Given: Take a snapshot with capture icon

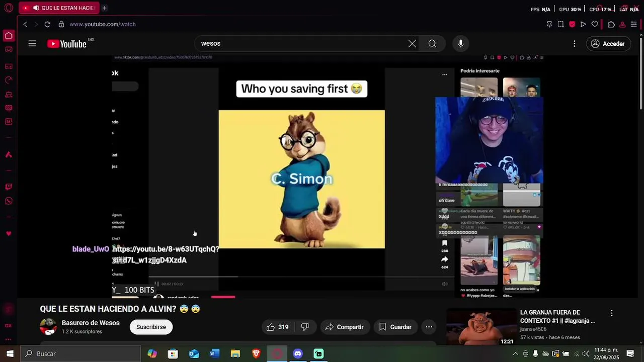Looking at the screenshot, I should (560, 24).
